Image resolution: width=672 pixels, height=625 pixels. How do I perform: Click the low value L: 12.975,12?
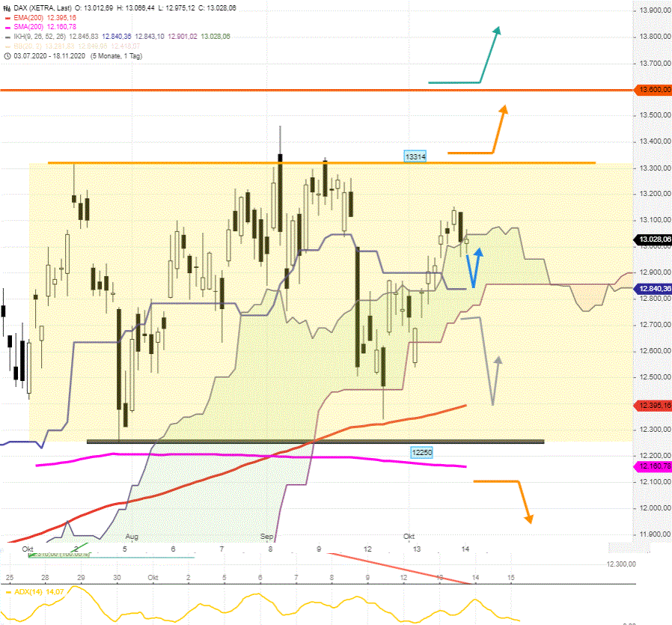click(177, 8)
